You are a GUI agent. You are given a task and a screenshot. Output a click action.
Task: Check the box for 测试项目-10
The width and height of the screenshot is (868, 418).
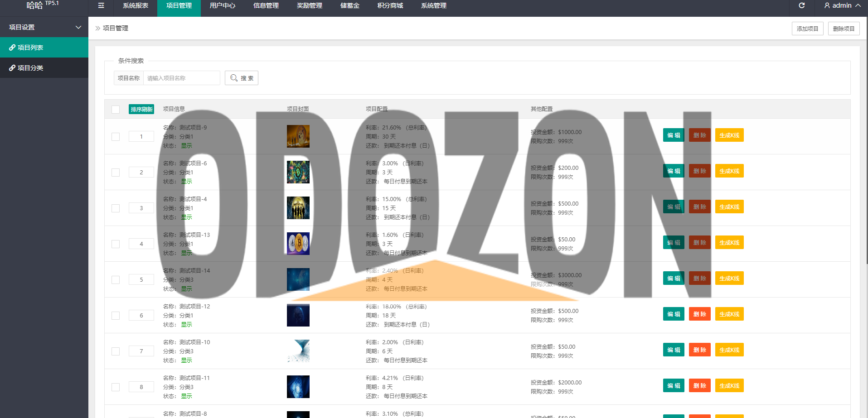pyautogui.click(x=116, y=351)
